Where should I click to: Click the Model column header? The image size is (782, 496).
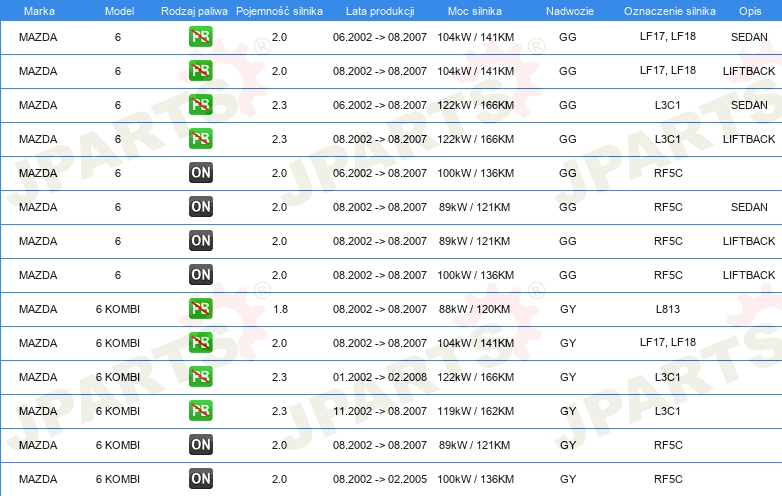click(x=119, y=11)
